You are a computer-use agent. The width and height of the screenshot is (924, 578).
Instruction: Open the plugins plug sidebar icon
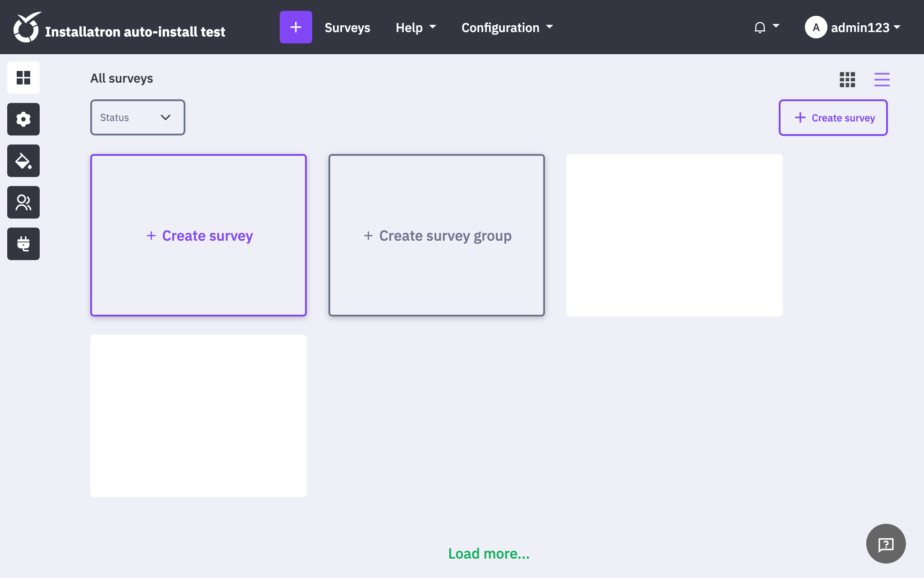[x=23, y=244]
